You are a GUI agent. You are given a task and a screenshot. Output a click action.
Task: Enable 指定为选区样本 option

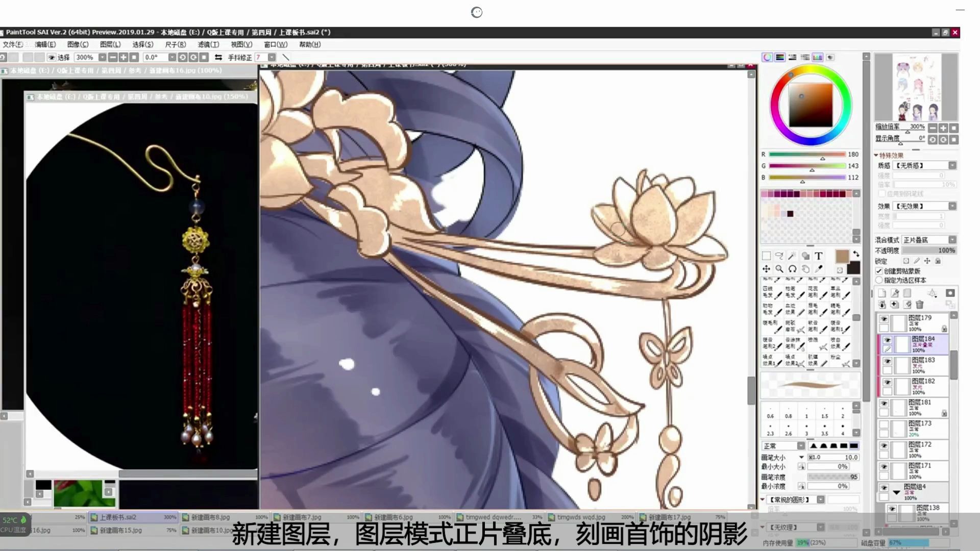click(x=879, y=280)
